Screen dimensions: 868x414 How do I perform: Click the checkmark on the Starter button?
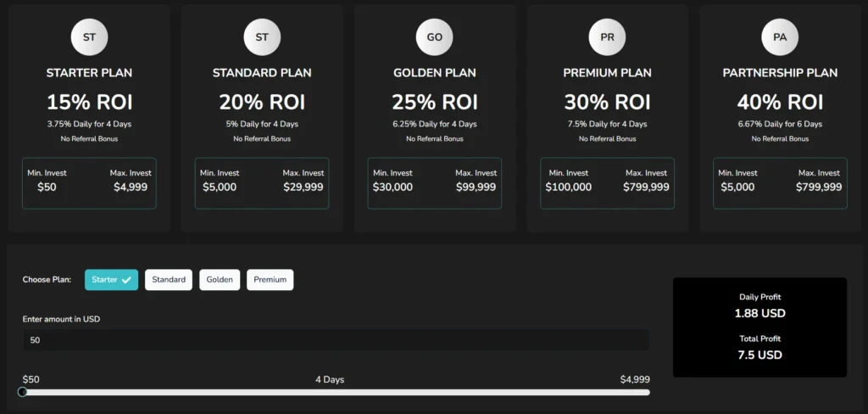[126, 280]
